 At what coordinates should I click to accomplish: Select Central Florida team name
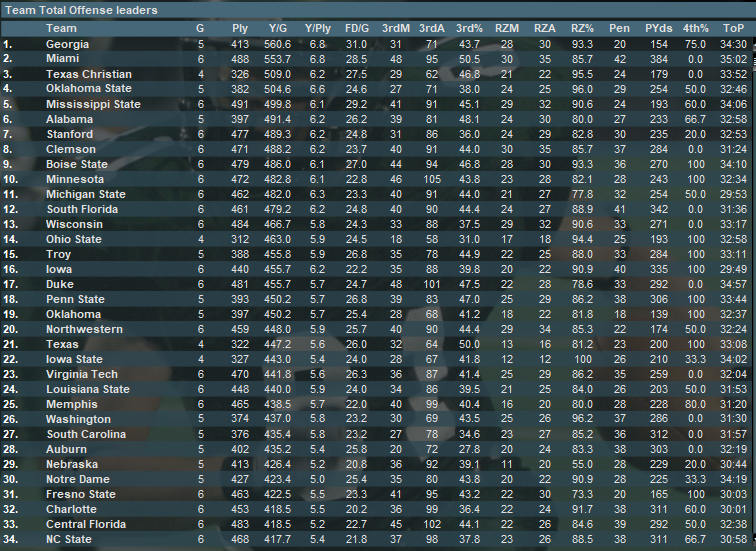86,524
